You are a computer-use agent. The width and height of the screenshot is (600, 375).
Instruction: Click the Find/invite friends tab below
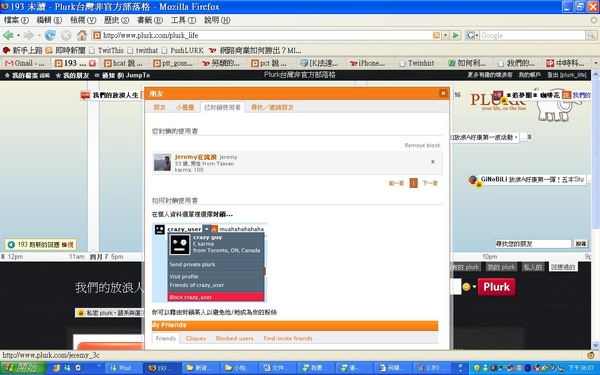(x=288, y=338)
